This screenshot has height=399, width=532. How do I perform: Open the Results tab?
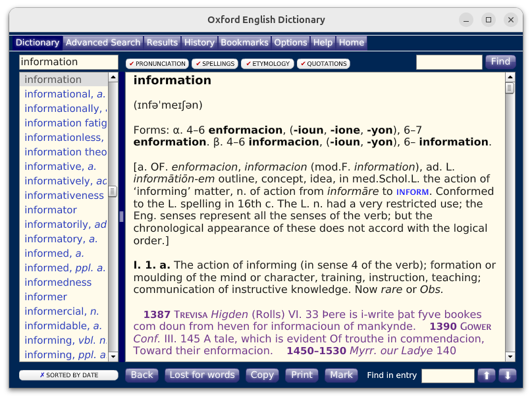click(162, 42)
